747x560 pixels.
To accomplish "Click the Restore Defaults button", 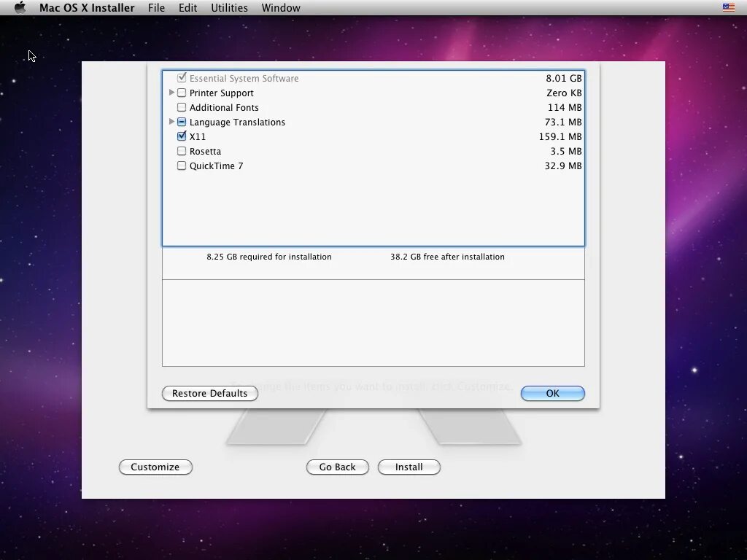I will pyautogui.click(x=210, y=393).
